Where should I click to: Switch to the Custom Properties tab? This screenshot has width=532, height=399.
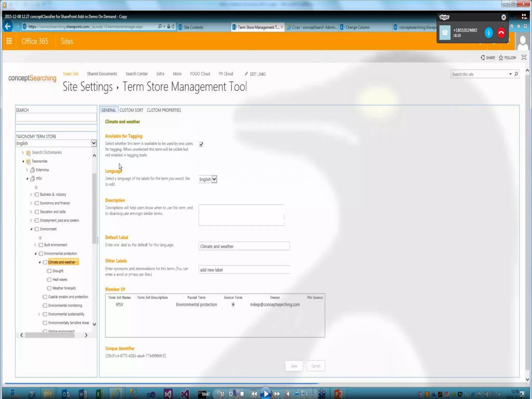click(x=164, y=110)
